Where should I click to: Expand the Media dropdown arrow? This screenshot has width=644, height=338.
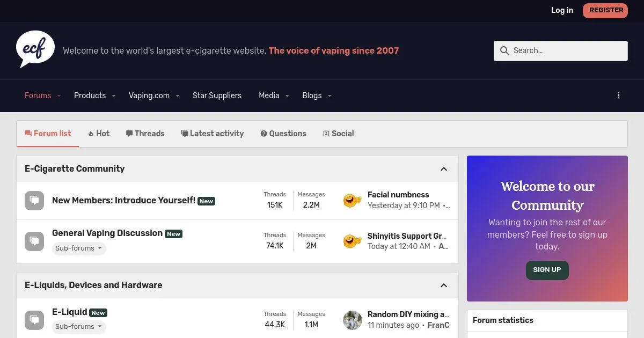pyautogui.click(x=287, y=96)
